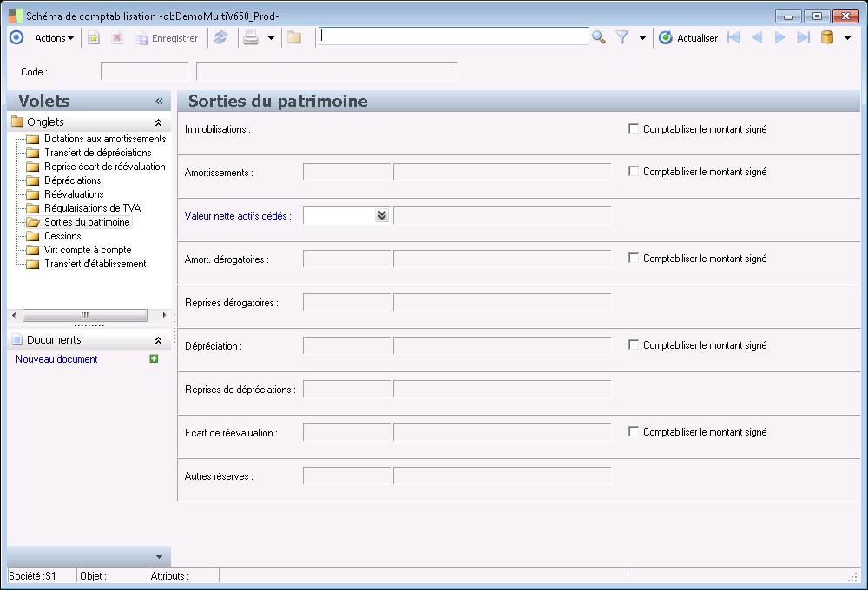The image size is (868, 590).
Task: Open Dépréciations tab
Action: (x=73, y=180)
